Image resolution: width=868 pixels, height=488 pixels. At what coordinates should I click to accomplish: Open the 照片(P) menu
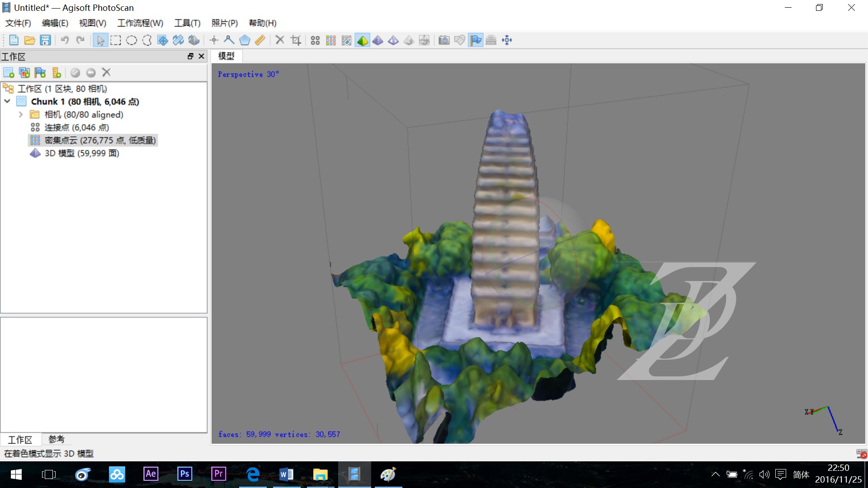coord(225,23)
